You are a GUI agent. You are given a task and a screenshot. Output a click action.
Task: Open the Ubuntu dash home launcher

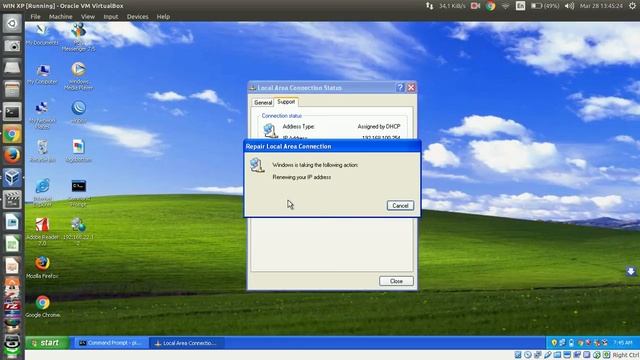12,23
